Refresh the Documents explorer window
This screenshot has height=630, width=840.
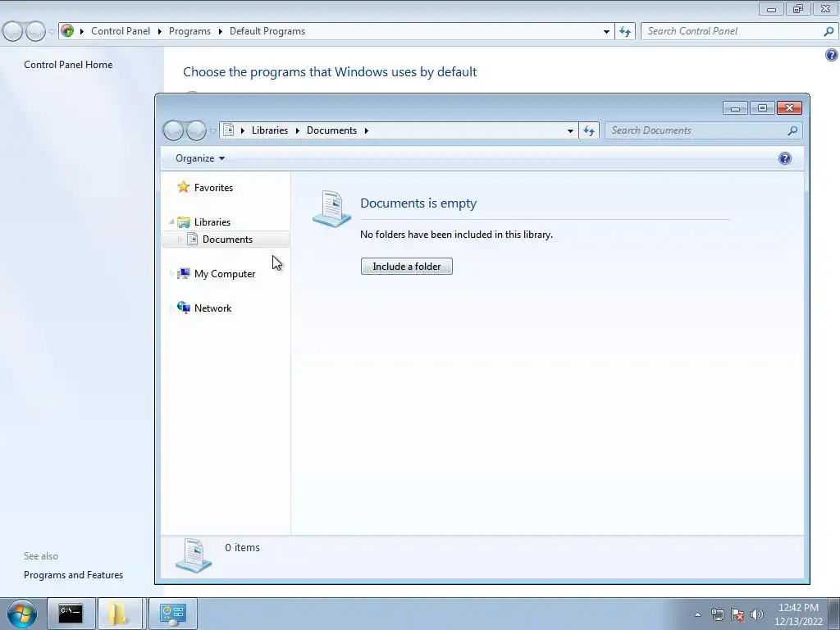tap(589, 130)
